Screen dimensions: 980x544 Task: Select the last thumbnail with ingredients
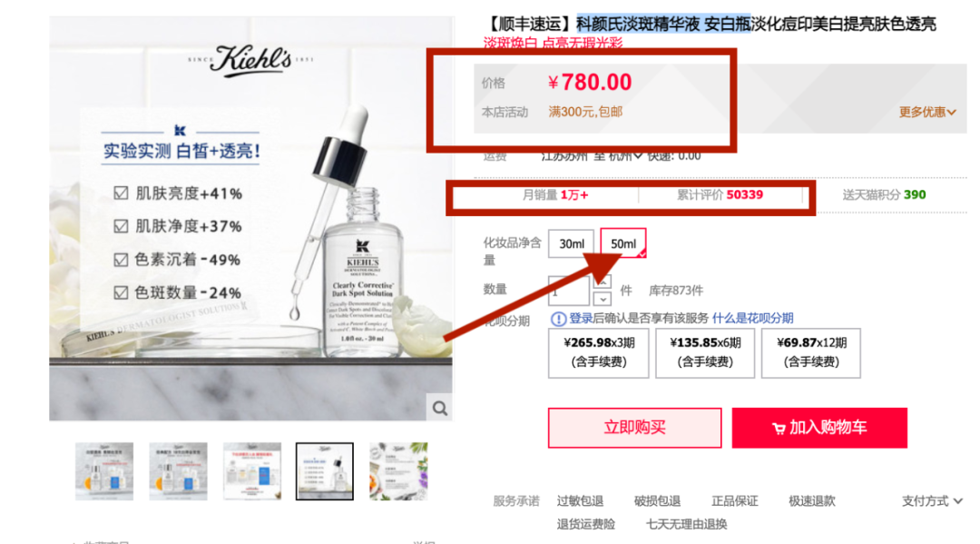(x=398, y=471)
